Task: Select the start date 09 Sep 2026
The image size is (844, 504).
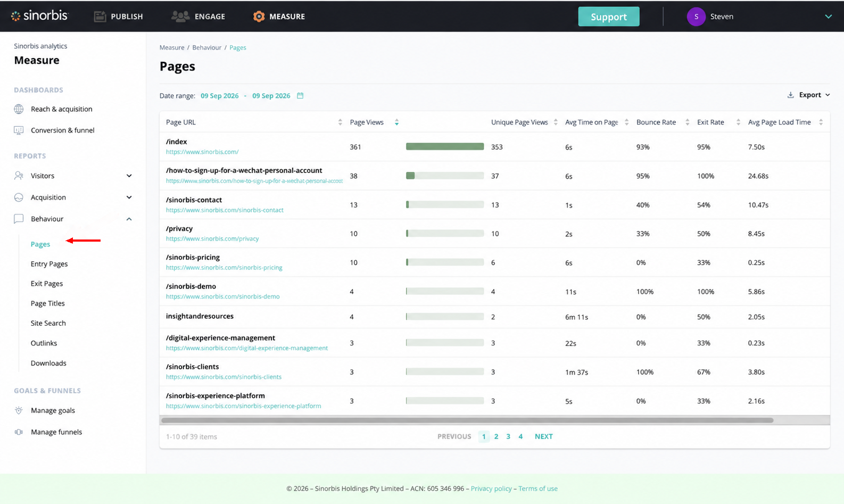Action: pyautogui.click(x=220, y=96)
